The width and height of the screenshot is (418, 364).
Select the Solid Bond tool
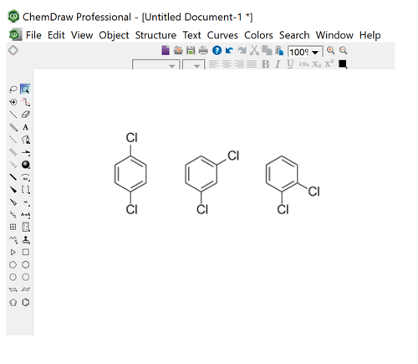pos(13,115)
